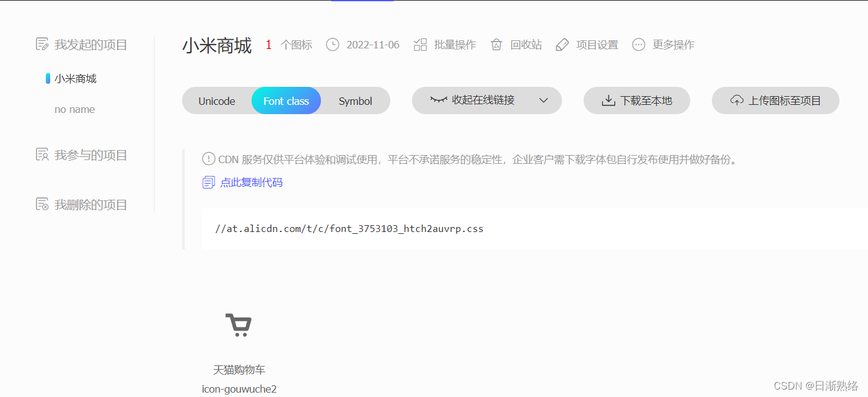Click the 更多操作 ellipsis icon
Viewport: 868px width, 397px height.
pos(639,45)
